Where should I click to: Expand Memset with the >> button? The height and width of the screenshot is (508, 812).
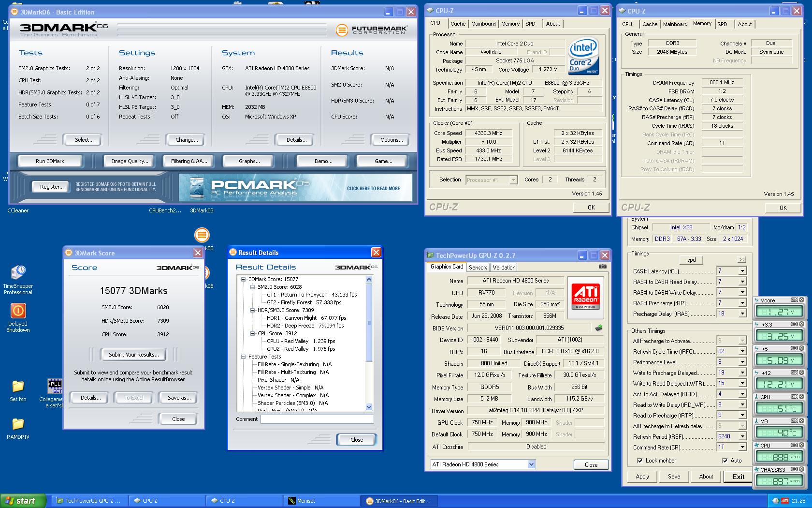point(742,260)
